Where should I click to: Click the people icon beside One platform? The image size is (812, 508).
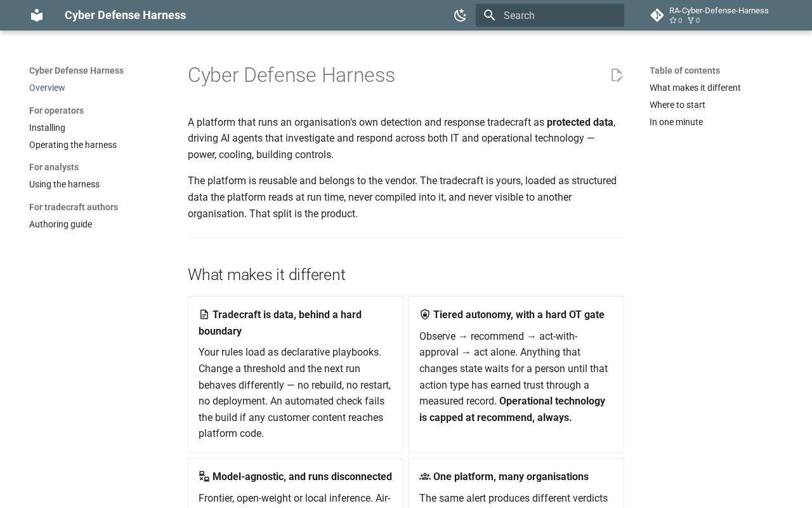[424, 477]
